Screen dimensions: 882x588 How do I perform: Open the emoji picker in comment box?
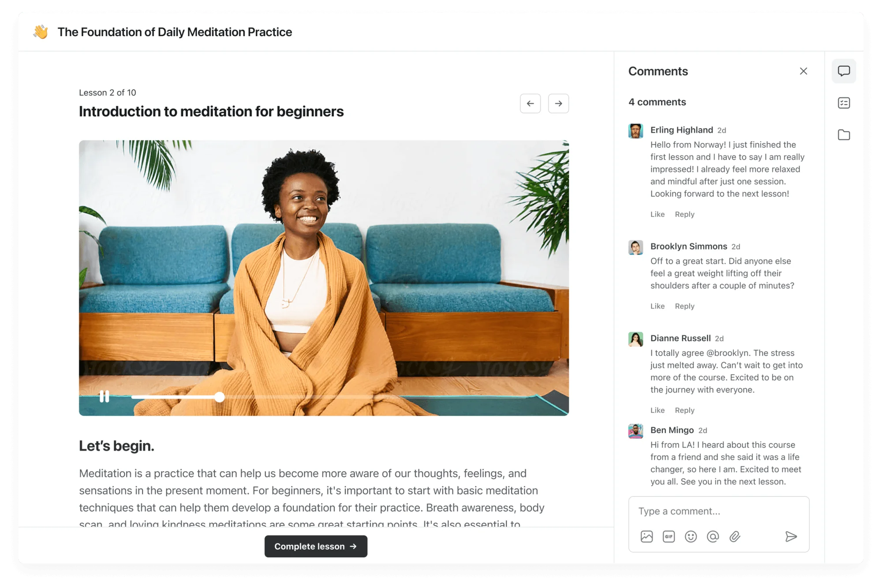(x=691, y=536)
